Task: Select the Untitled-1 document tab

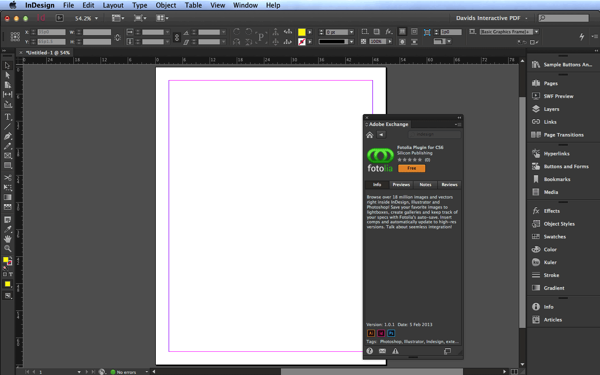Action: click(x=48, y=53)
